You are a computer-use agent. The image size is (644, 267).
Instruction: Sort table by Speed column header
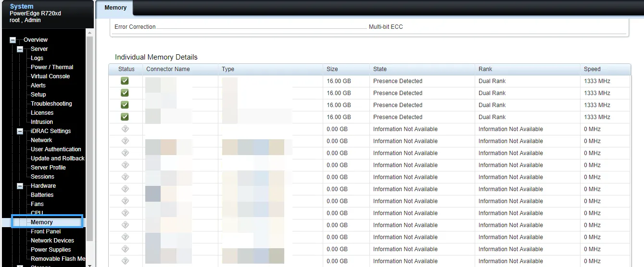[592, 69]
